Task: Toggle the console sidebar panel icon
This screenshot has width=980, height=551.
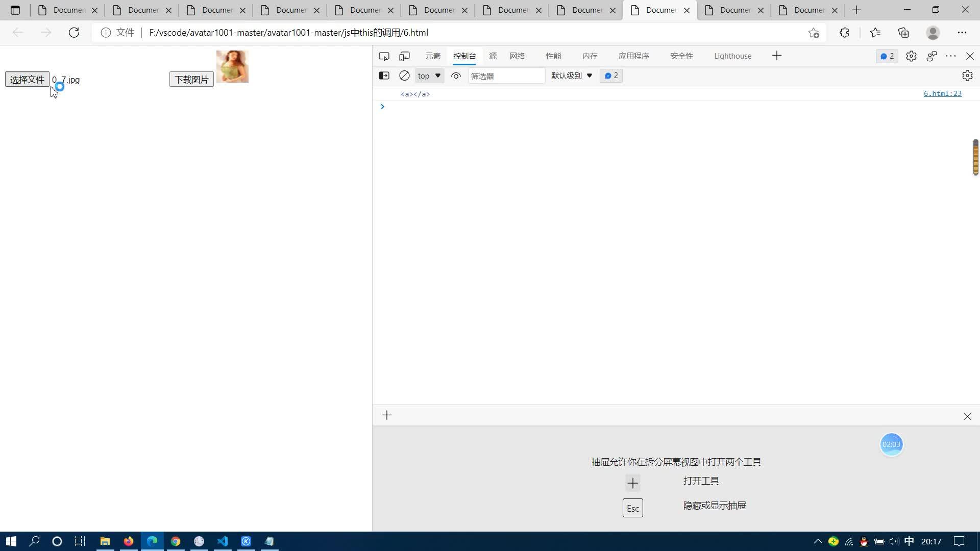Action: [x=384, y=76]
